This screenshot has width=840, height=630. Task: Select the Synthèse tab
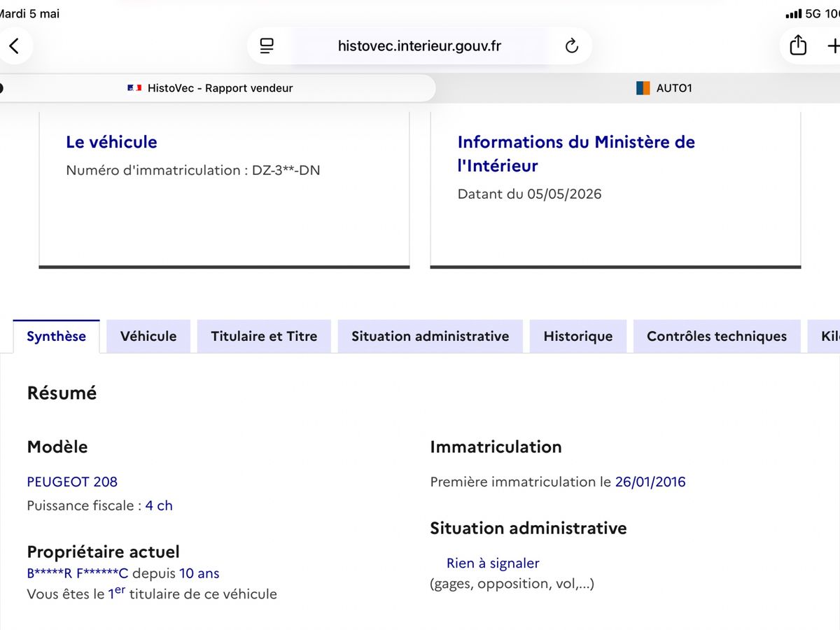[56, 336]
